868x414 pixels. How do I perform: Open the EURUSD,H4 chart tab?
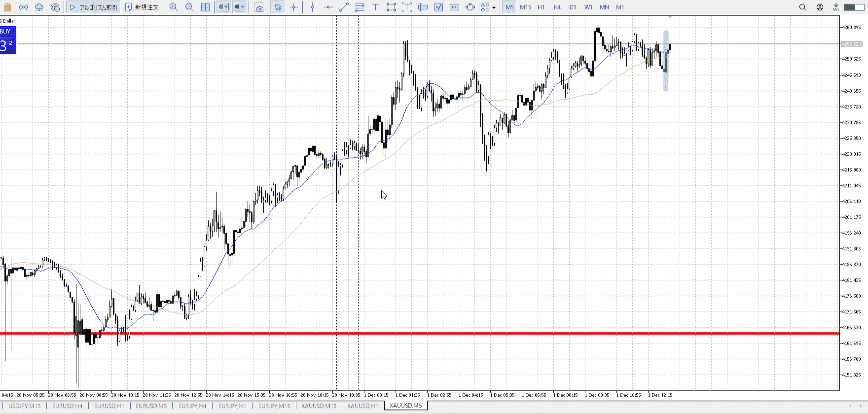point(68,406)
